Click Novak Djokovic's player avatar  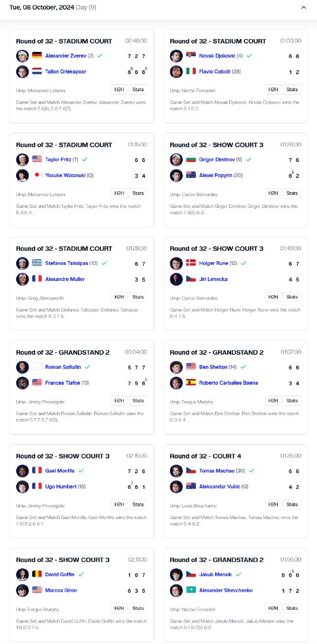pyautogui.click(x=176, y=56)
